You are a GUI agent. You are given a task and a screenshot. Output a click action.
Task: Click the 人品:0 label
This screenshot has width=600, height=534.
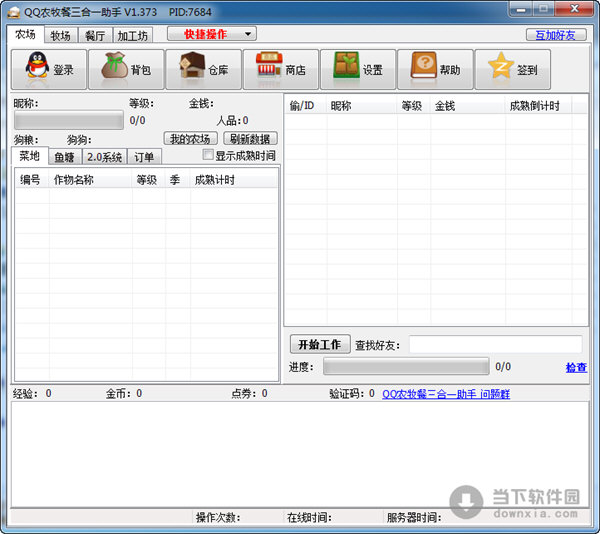[232, 120]
